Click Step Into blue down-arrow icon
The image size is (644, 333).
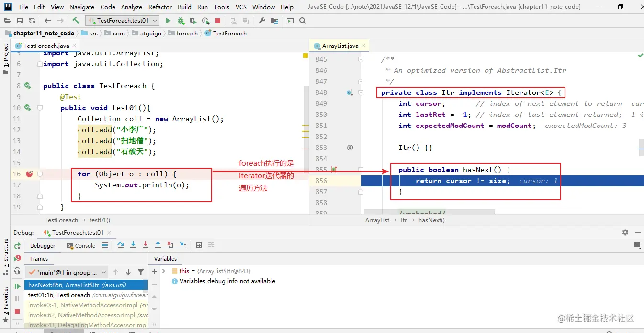point(133,245)
